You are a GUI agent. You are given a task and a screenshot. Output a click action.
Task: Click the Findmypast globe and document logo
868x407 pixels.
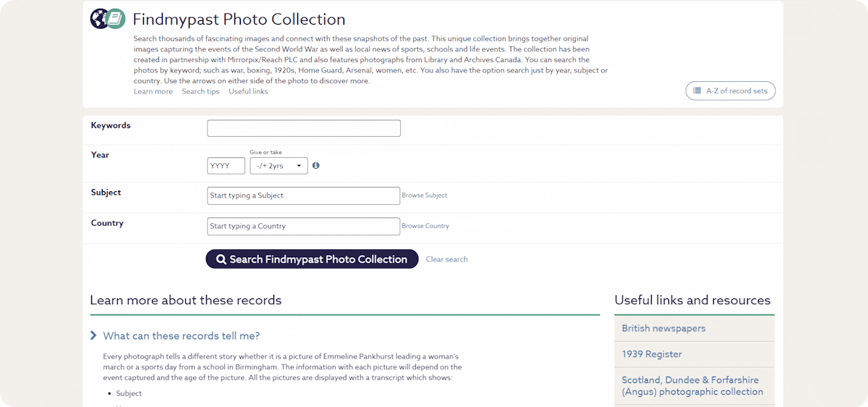coord(108,19)
